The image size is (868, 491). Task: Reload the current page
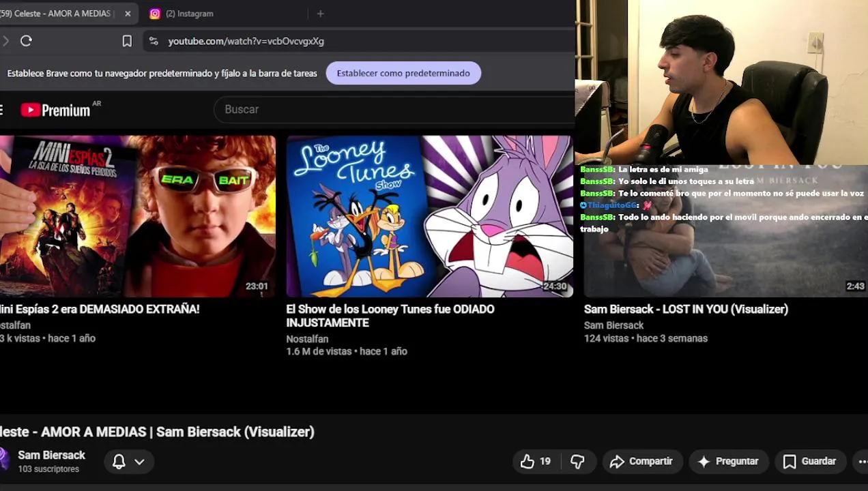click(26, 41)
